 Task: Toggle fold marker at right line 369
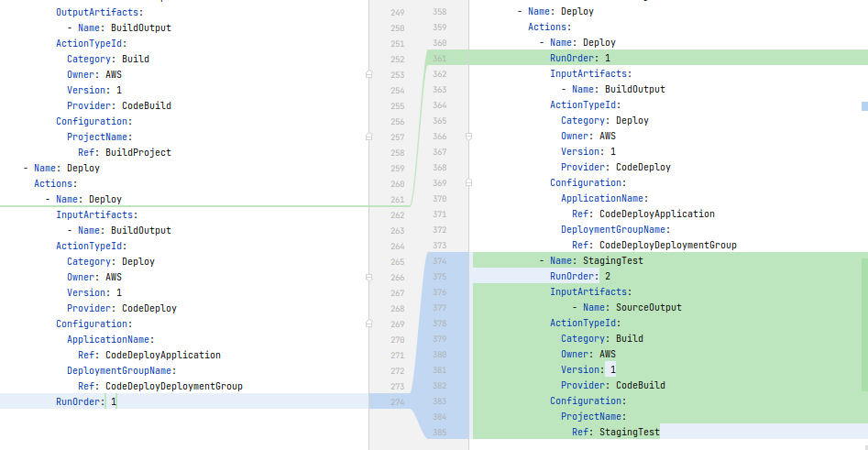pos(468,183)
